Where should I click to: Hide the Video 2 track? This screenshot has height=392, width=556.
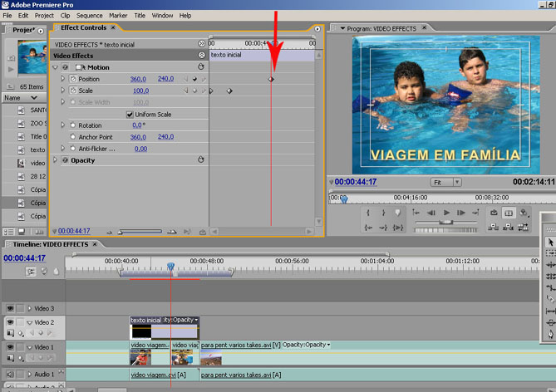click(11, 322)
